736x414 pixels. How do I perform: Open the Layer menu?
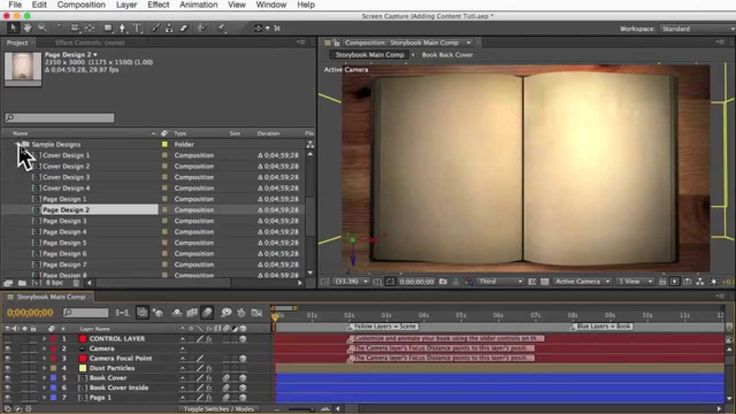coord(126,5)
